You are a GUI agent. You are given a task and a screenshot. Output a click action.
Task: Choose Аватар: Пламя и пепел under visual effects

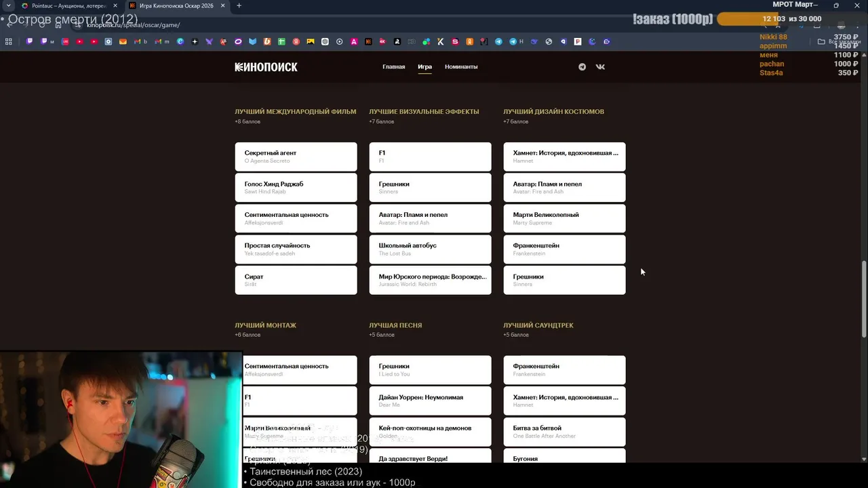tap(430, 218)
